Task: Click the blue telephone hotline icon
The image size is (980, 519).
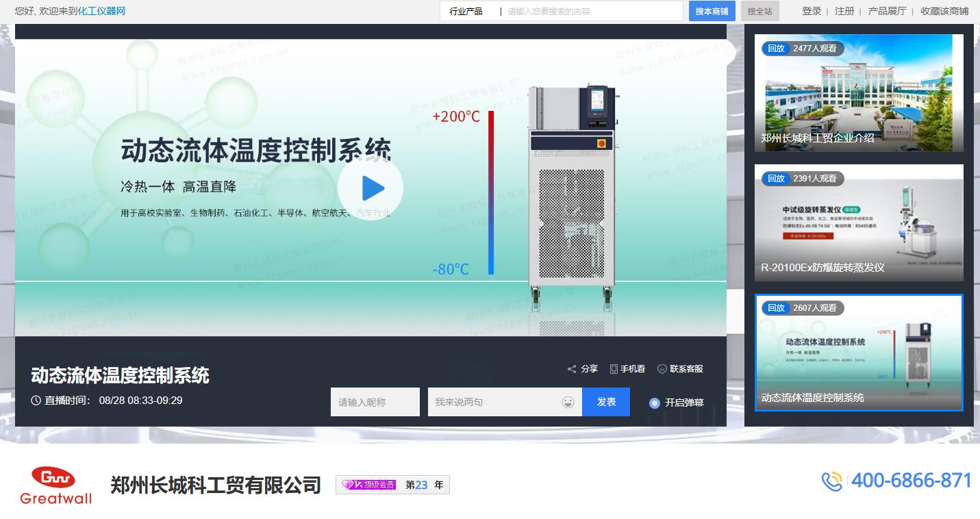Action: 832,481
